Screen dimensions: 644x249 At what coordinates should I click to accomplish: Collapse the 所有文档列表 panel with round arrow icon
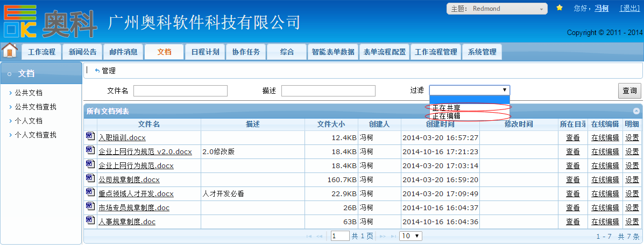pyautogui.click(x=636, y=111)
